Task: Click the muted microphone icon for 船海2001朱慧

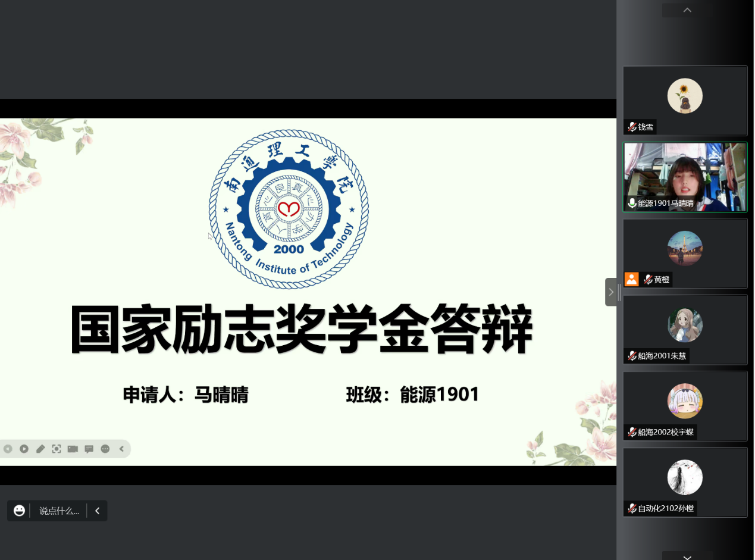Action: coord(632,356)
